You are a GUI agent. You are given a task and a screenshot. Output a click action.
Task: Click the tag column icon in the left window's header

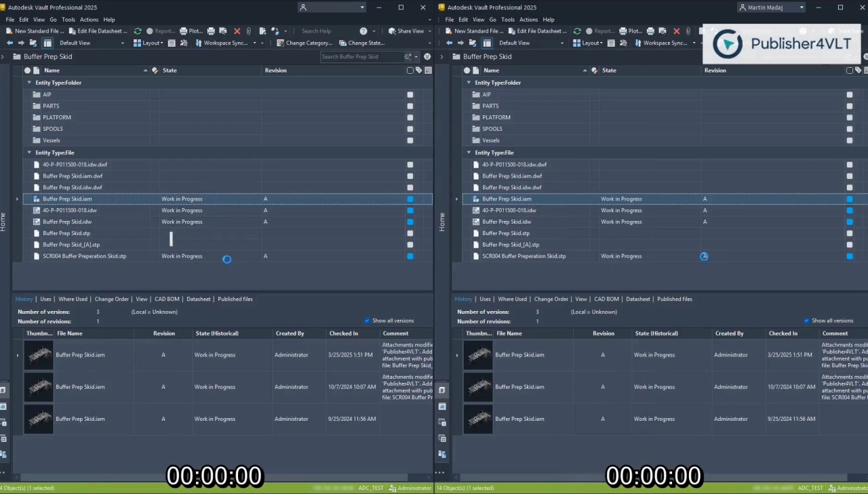pos(419,70)
